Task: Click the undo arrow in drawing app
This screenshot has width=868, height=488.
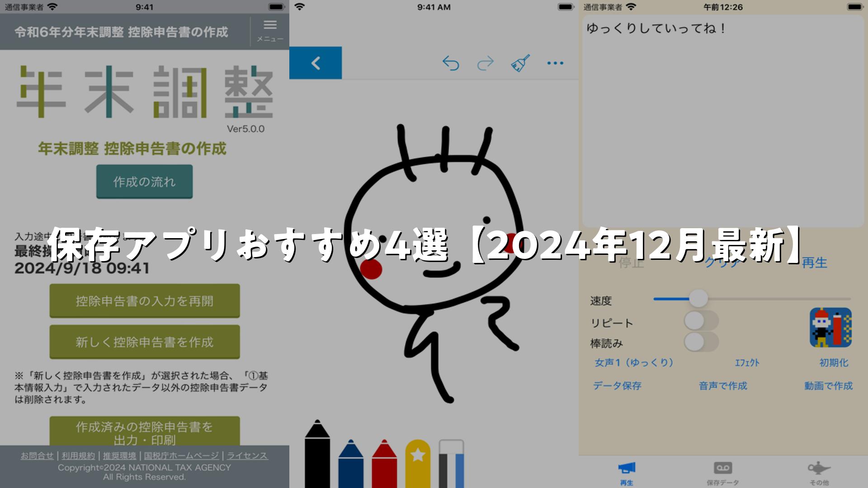Action: [451, 63]
